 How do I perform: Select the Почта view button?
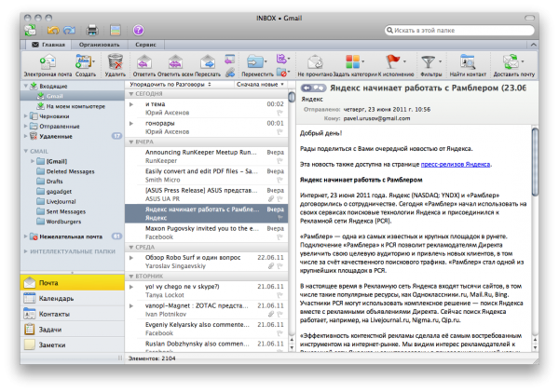pos(73,283)
